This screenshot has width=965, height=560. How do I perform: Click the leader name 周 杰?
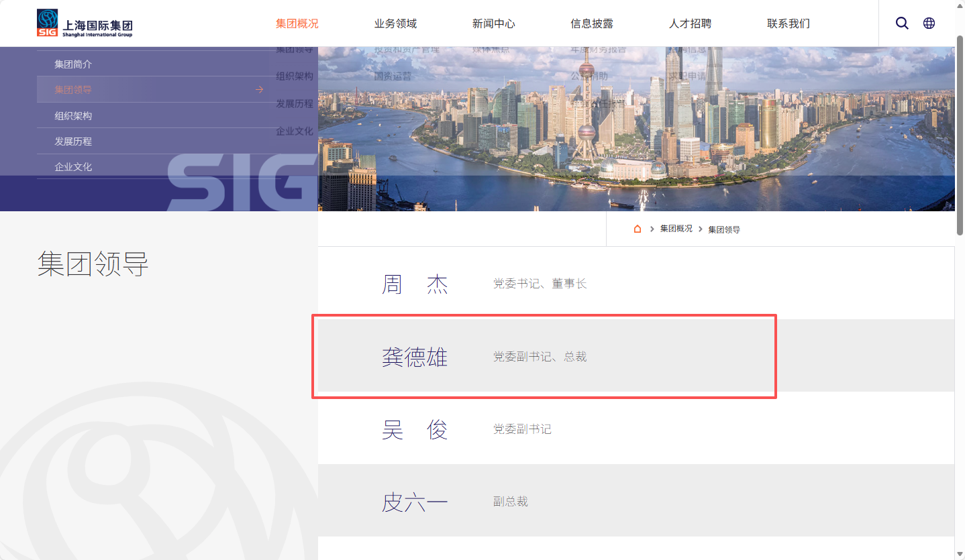[x=415, y=284]
